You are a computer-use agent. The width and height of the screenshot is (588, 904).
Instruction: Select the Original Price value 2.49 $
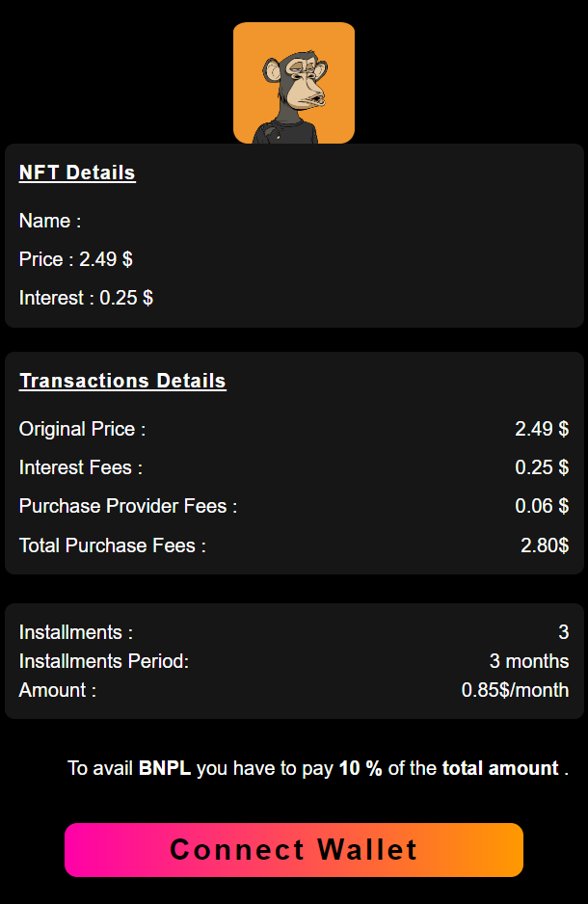542,429
